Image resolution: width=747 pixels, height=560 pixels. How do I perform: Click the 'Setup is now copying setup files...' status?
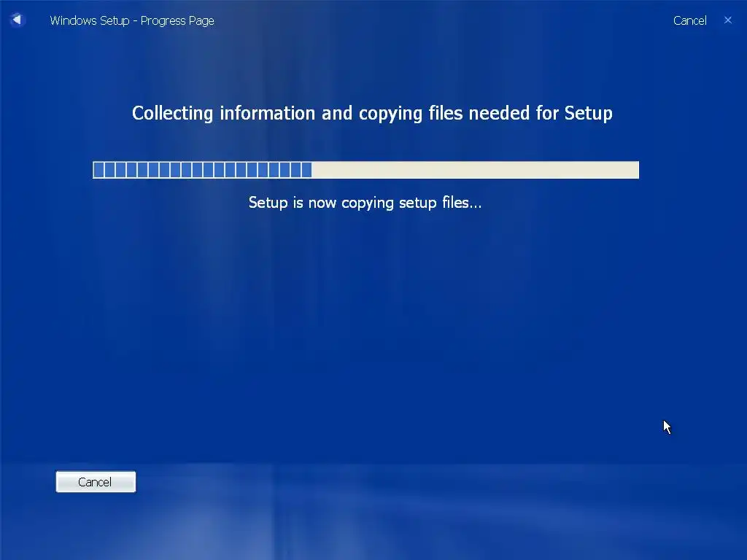point(365,203)
